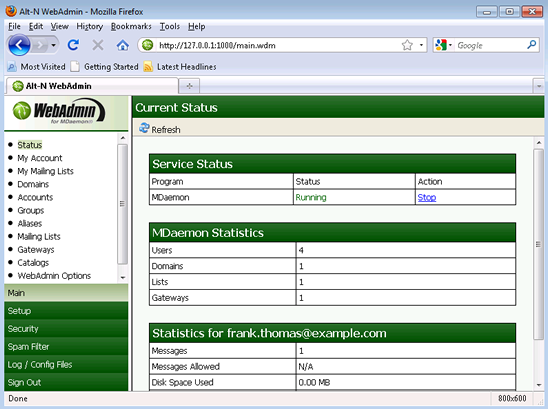Viewport: 548px width, 409px height.
Task: Click the Stop link for MDaemon
Action: pos(427,198)
